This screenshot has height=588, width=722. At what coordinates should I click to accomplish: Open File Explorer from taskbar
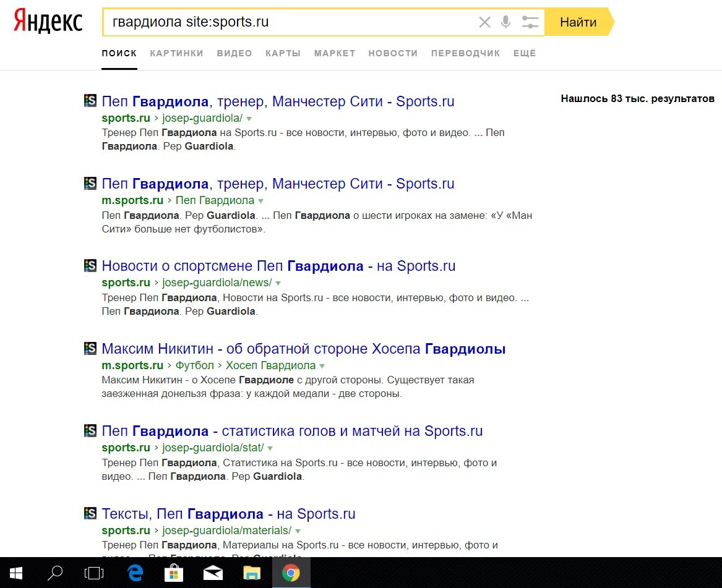coord(252,573)
